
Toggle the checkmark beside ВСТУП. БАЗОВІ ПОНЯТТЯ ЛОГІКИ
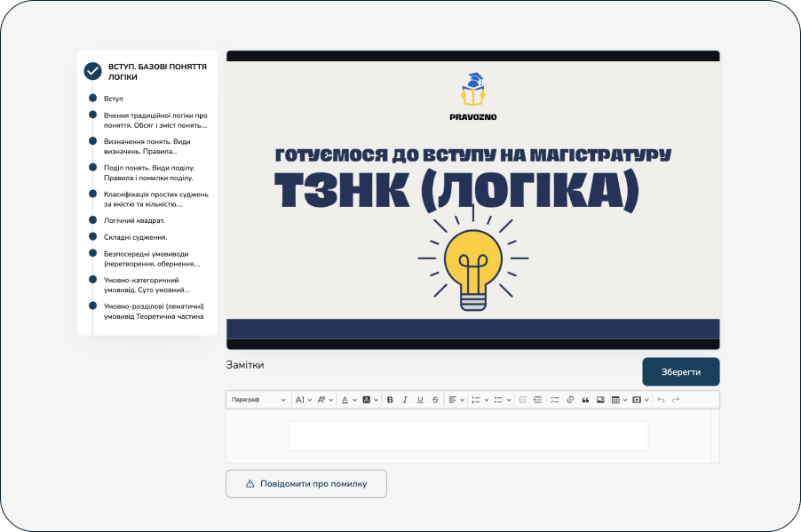(92, 71)
